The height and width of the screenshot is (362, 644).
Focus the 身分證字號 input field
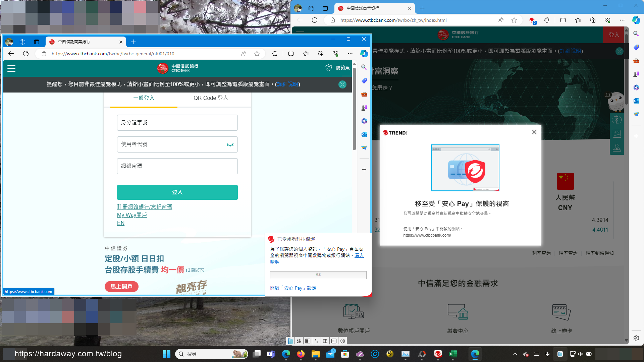coord(177,123)
